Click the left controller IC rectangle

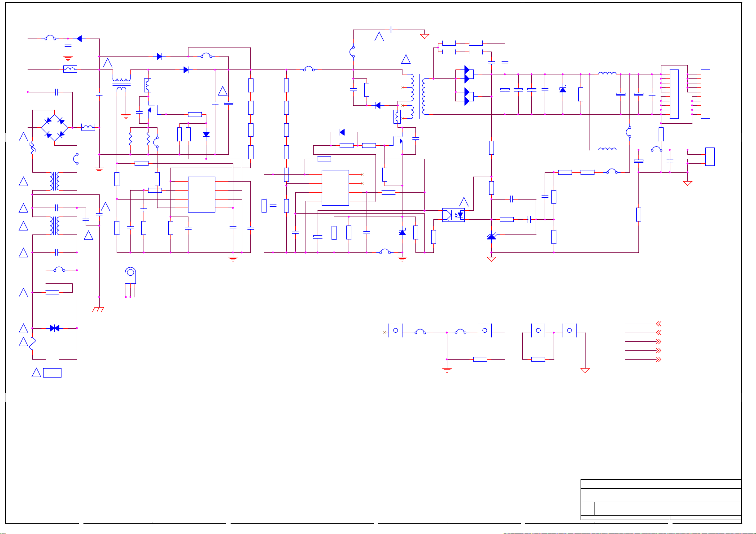201,195
